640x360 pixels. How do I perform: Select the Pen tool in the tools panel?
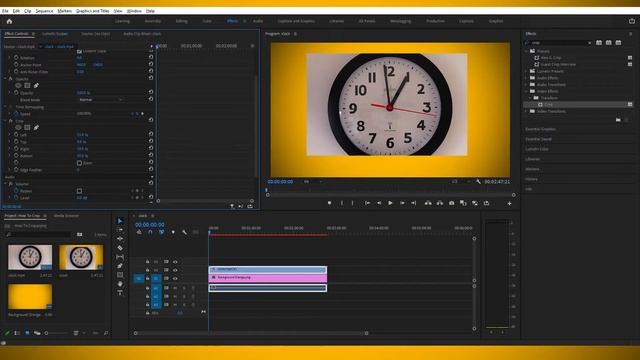(x=120, y=266)
